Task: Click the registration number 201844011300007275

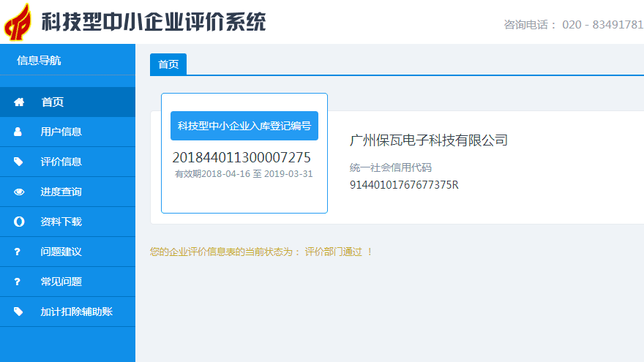Action: coord(241,158)
